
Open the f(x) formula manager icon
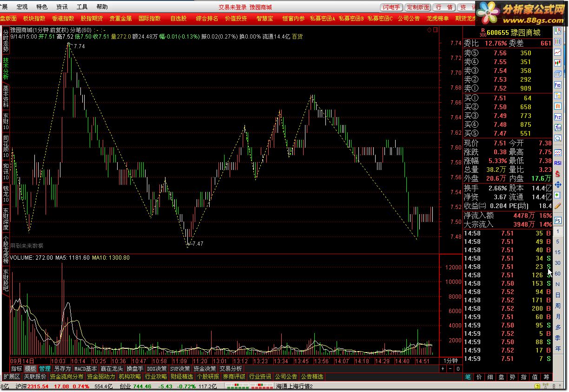click(x=558, y=127)
